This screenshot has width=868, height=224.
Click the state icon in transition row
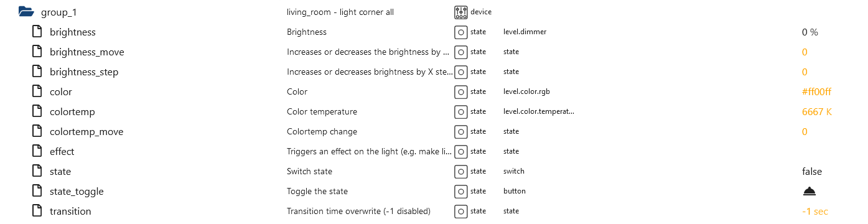point(460,211)
